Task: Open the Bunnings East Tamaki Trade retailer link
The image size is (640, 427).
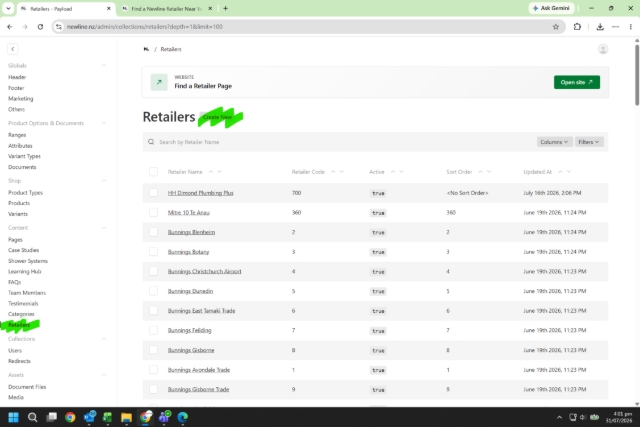Action: (201, 311)
